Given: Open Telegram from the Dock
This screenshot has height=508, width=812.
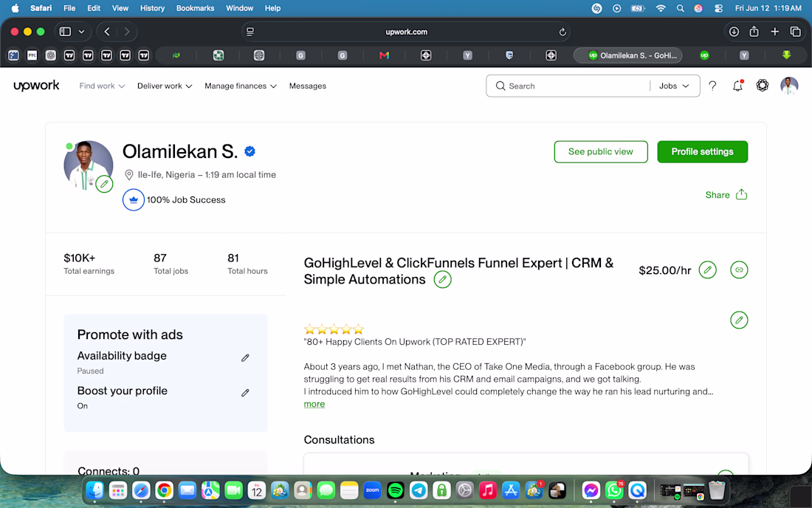Looking at the screenshot, I should [419, 490].
